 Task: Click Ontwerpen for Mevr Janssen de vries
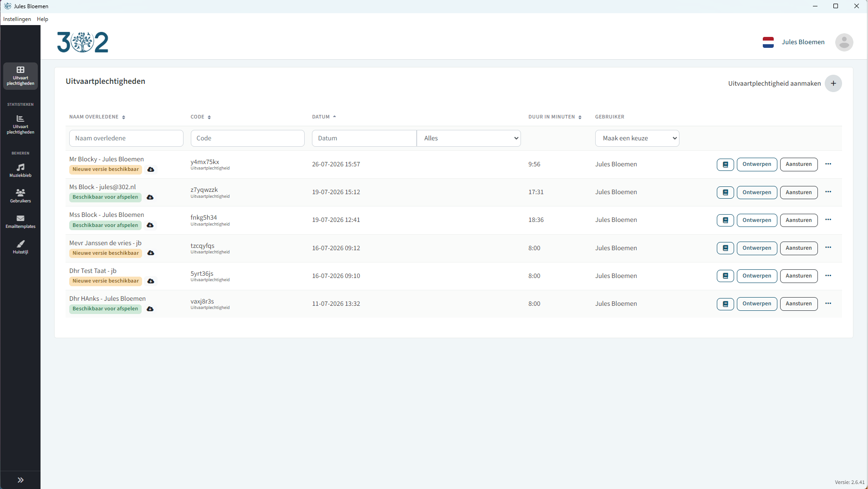coord(757,248)
